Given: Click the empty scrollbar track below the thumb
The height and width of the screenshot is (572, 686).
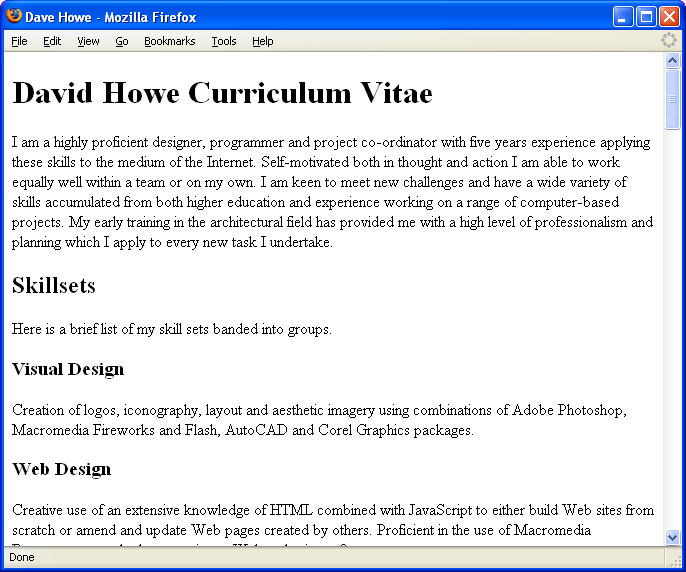Looking at the screenshot, I should pyautogui.click(x=672, y=330).
